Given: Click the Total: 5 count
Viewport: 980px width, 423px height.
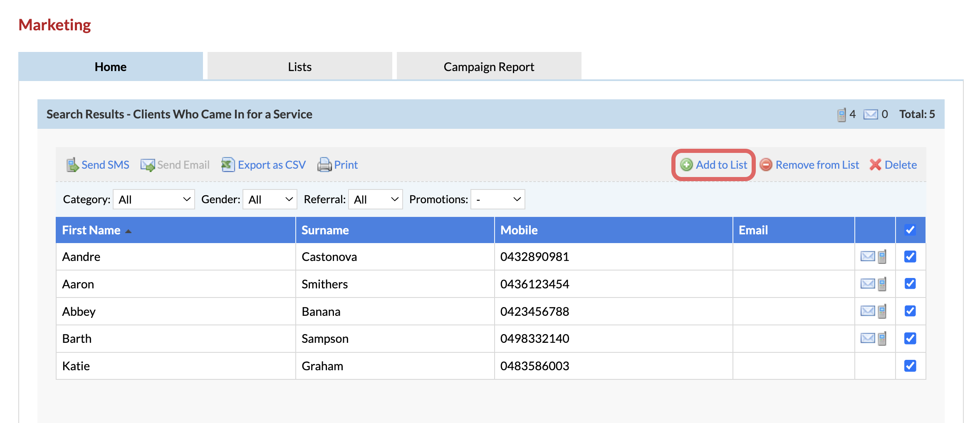Looking at the screenshot, I should click(917, 114).
